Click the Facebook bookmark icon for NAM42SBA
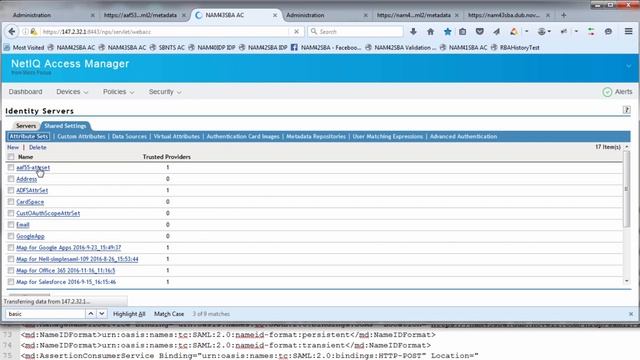This screenshot has height=360, width=640. coord(294,47)
